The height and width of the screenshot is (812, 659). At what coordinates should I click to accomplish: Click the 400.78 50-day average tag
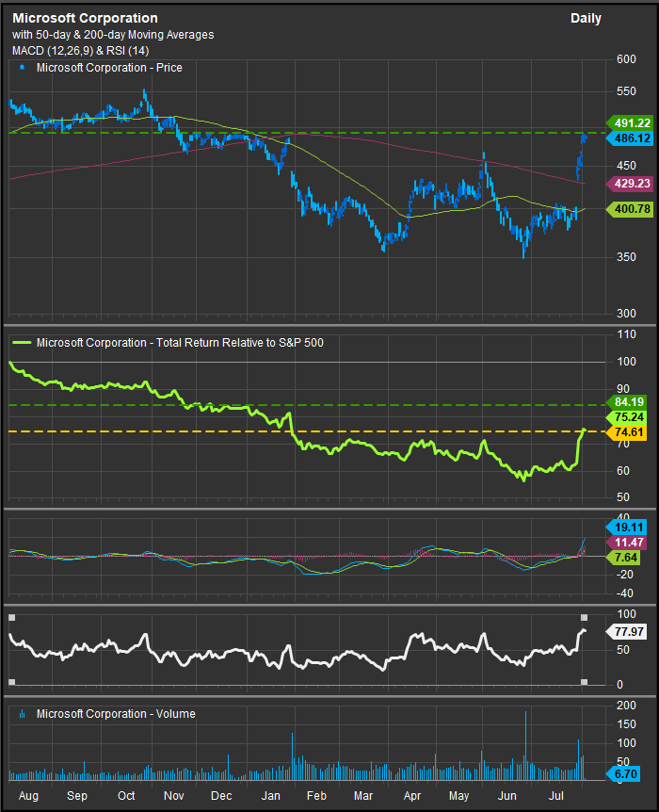pyautogui.click(x=630, y=209)
